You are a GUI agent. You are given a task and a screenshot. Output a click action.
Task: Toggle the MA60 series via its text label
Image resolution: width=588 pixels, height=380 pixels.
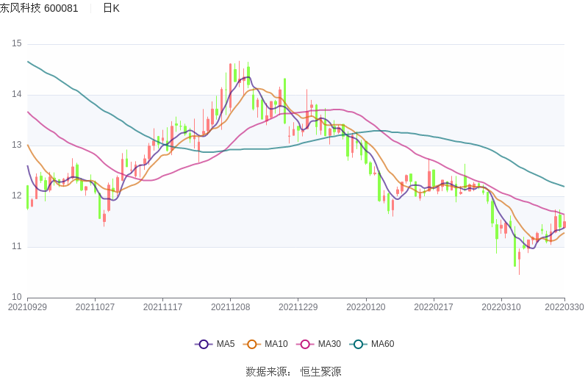coord(382,344)
